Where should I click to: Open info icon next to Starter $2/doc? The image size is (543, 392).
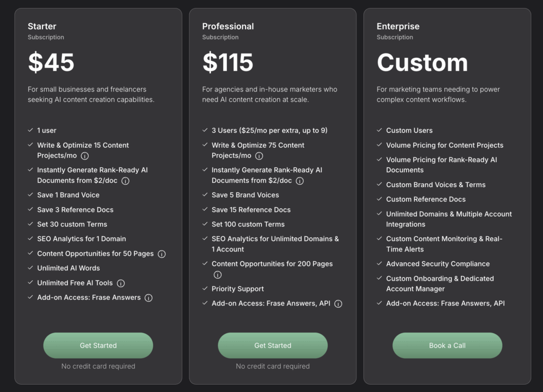tap(125, 181)
